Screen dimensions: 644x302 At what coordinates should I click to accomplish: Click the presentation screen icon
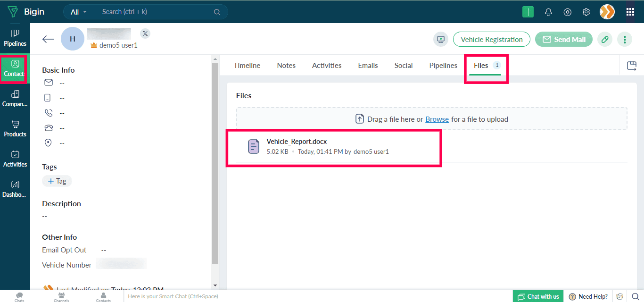click(441, 39)
